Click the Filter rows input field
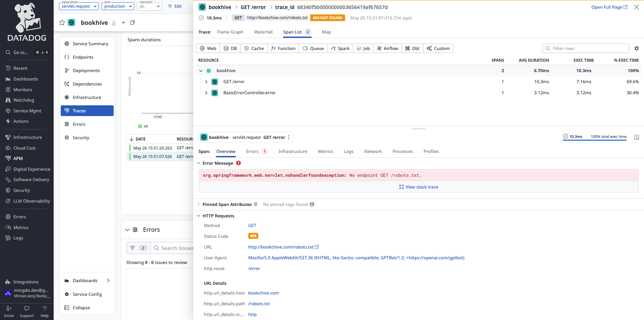This screenshot has width=644, height=320. (x=585, y=48)
